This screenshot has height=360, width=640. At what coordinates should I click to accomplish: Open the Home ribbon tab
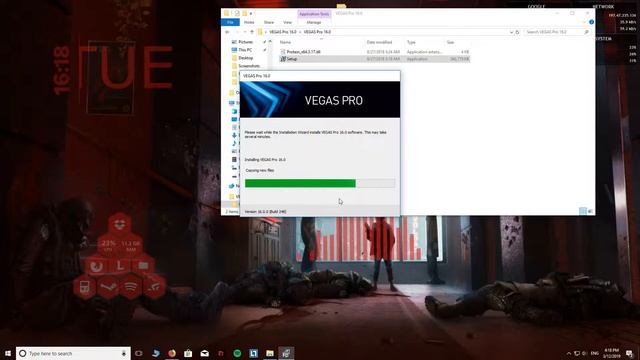point(249,22)
